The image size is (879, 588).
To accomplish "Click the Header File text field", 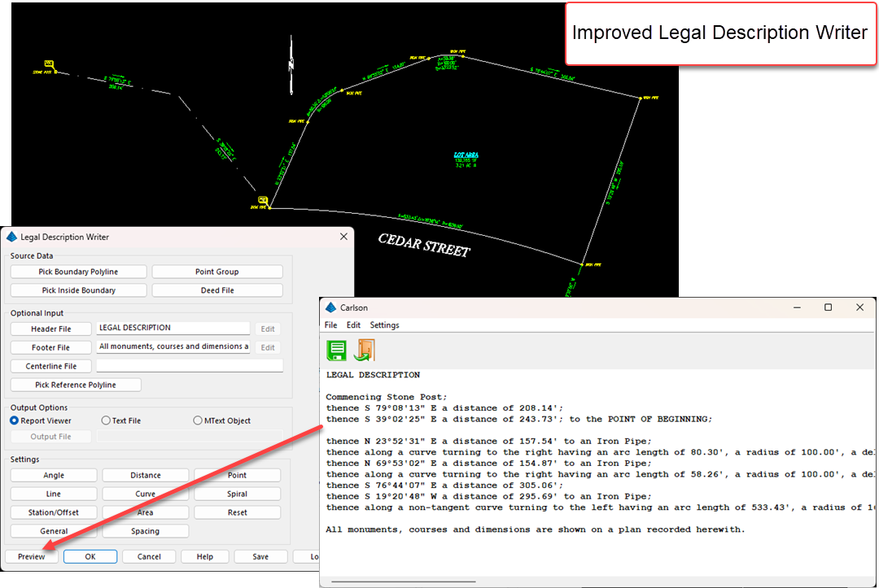I will (173, 329).
